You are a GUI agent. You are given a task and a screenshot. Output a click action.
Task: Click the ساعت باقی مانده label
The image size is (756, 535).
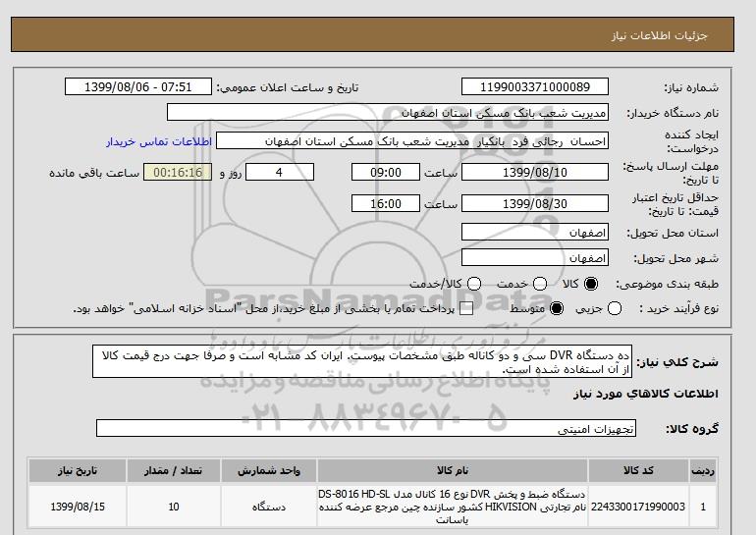[x=94, y=173]
